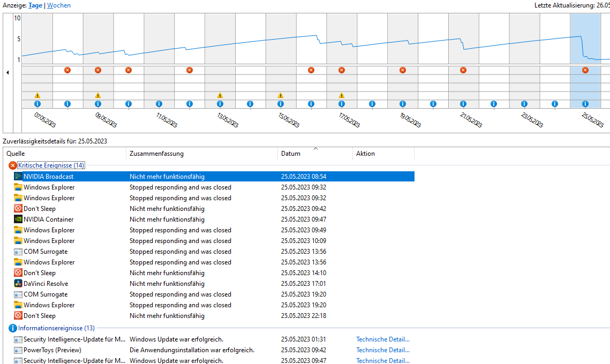This screenshot has width=610, height=364.
Task: Click the date cell 25.05.2023 17:01
Action: [304, 284]
